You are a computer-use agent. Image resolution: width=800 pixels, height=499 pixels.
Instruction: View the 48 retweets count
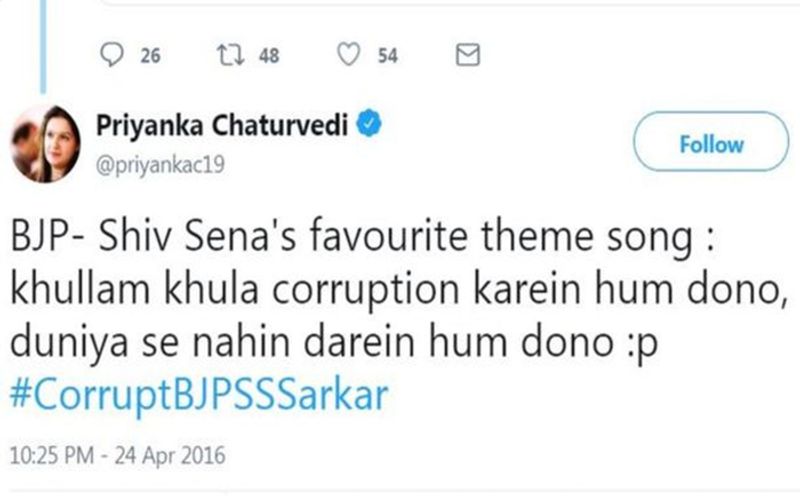[x=269, y=57]
